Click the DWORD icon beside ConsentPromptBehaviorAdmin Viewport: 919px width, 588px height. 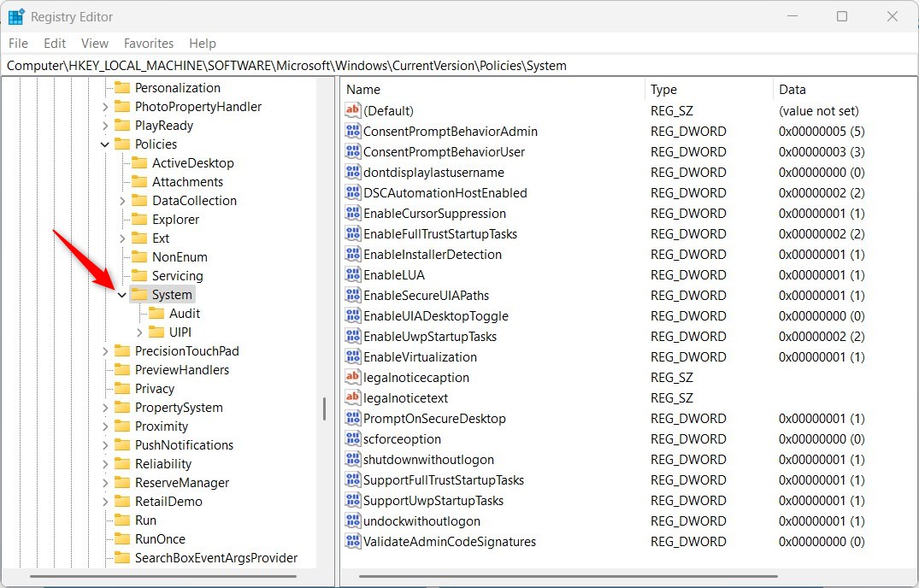pos(352,131)
